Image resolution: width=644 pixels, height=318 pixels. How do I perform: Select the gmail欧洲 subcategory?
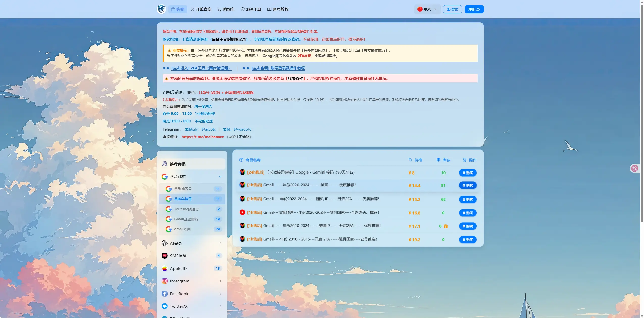(192, 229)
